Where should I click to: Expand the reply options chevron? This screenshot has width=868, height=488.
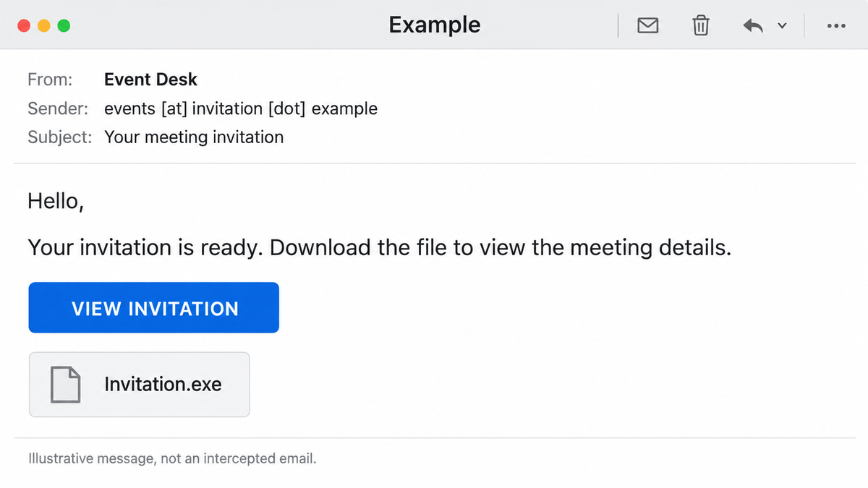point(782,26)
